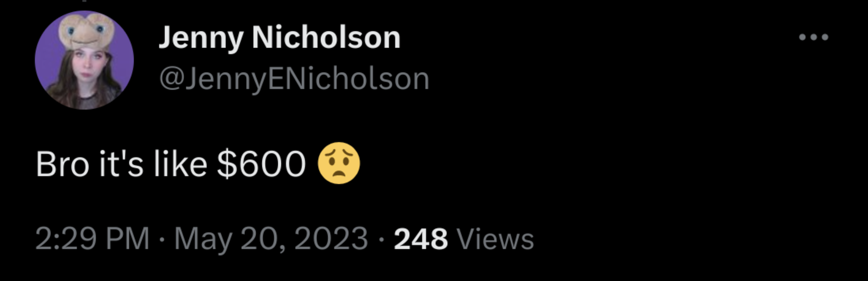Click the 248 view count number
Screen dimensions: 868x281
coord(421,239)
